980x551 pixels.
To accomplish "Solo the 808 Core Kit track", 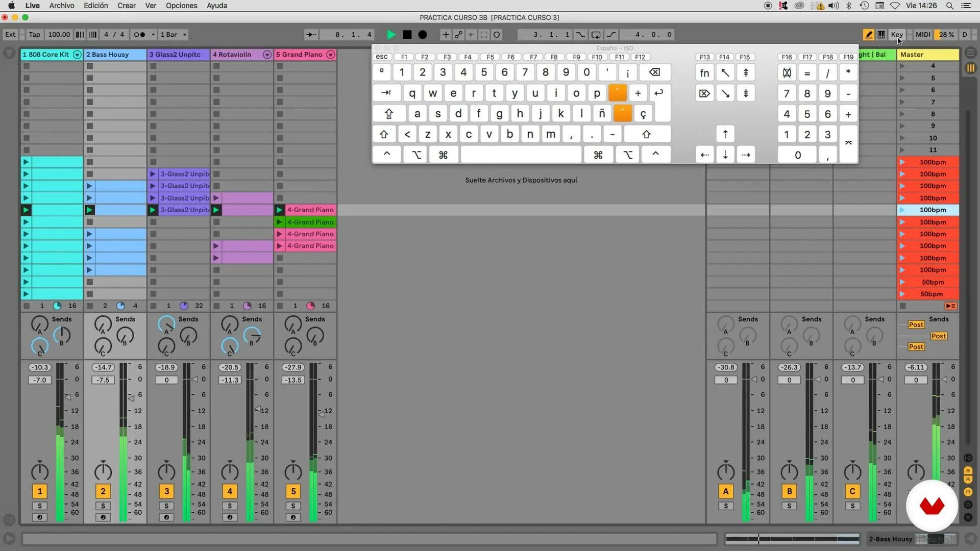I will click(x=40, y=506).
